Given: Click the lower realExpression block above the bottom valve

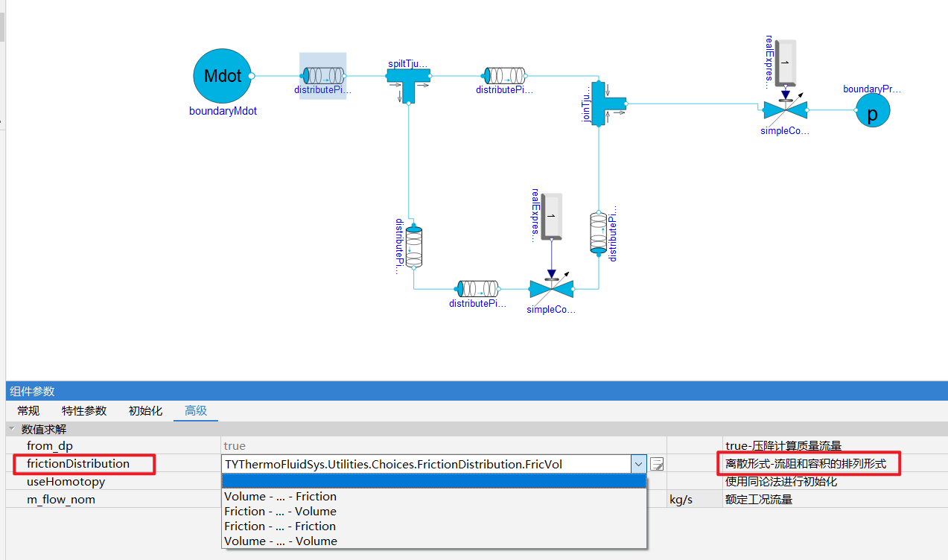Looking at the screenshot, I should pos(551,217).
